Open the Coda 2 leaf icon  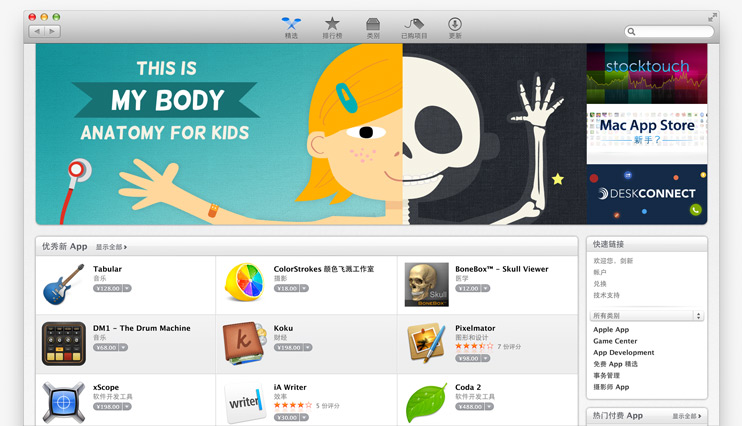click(427, 403)
